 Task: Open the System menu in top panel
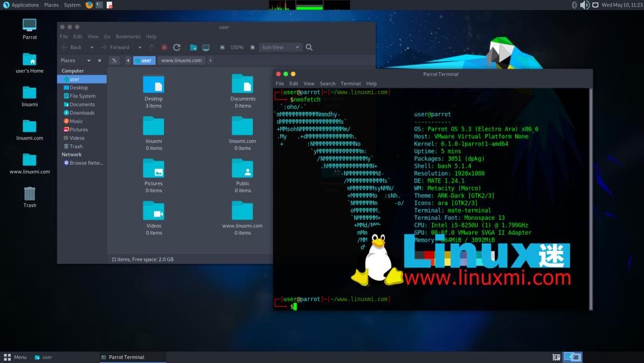pyautogui.click(x=72, y=5)
